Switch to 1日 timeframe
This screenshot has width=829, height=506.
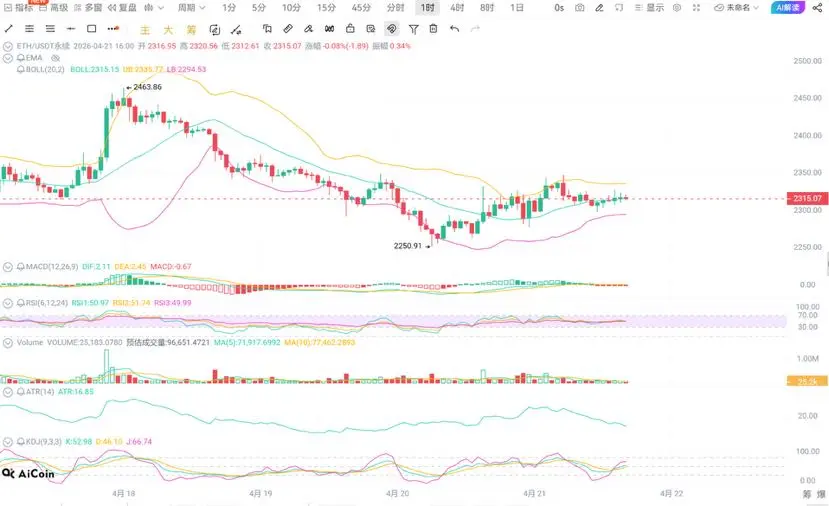coord(517,7)
